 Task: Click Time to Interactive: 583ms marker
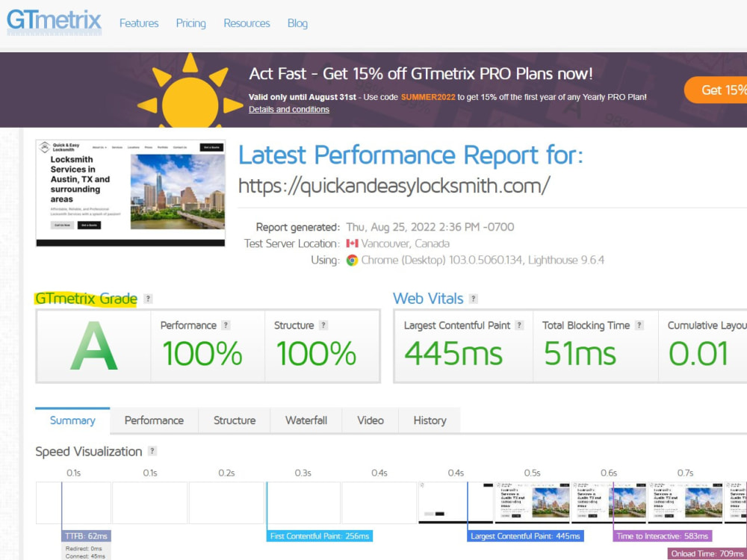[662, 536]
